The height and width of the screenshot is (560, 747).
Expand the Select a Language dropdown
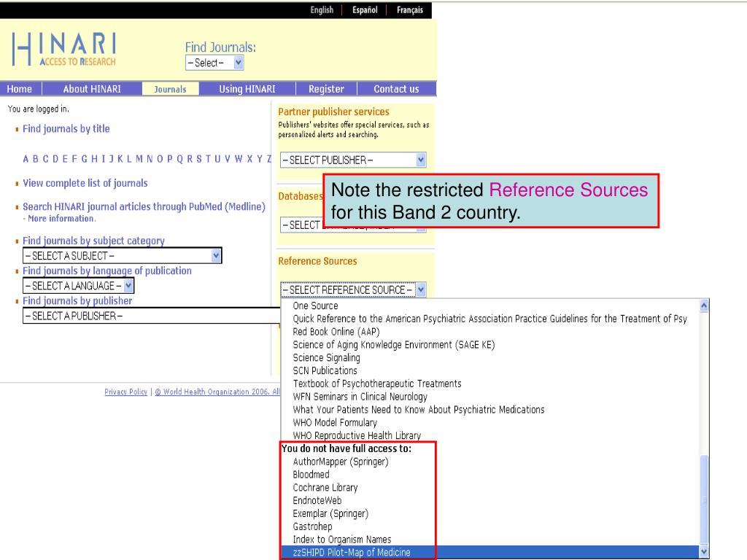point(78,286)
